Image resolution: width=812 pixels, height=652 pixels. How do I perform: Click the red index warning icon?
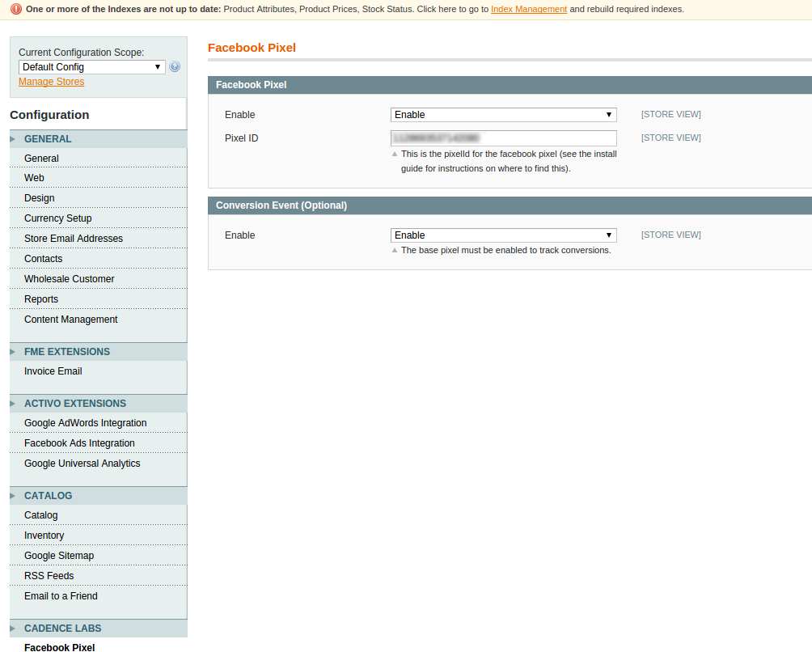(16, 9)
